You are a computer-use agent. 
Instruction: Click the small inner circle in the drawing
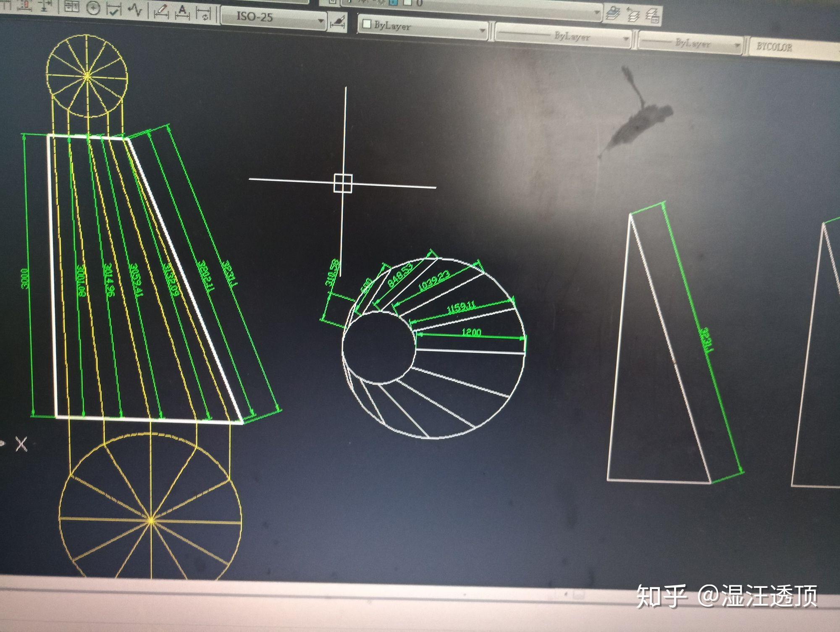(x=379, y=347)
